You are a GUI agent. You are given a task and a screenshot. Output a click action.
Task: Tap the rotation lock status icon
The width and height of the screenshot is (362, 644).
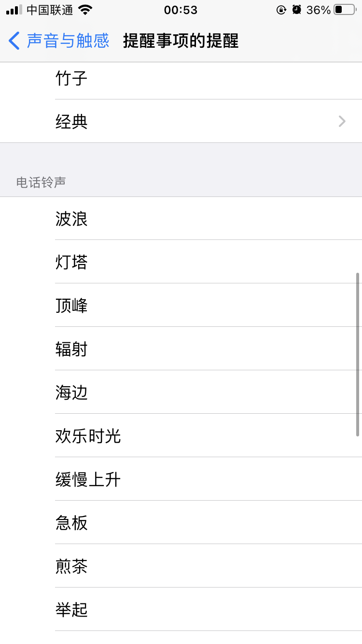click(x=281, y=10)
